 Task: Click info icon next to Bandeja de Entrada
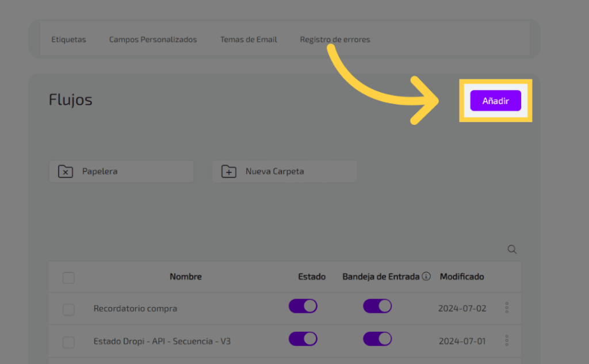click(x=426, y=277)
